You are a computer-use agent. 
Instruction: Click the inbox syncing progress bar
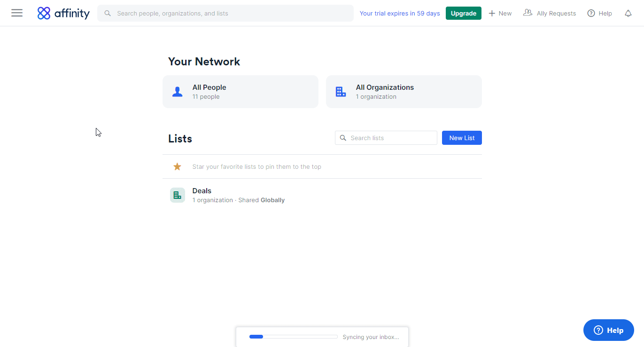click(x=293, y=336)
